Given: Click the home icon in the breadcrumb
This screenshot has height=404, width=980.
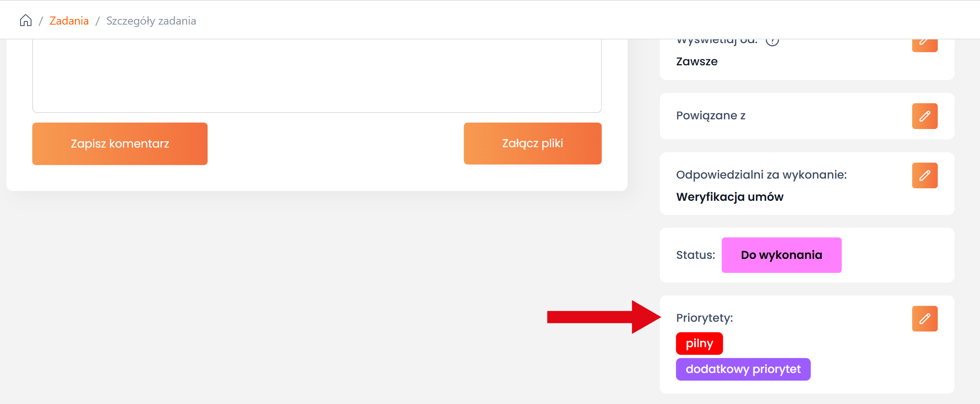Looking at the screenshot, I should pos(26,21).
